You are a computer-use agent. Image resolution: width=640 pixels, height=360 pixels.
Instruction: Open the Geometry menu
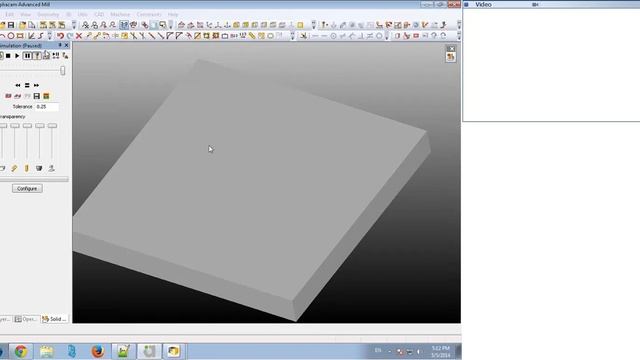click(48, 14)
